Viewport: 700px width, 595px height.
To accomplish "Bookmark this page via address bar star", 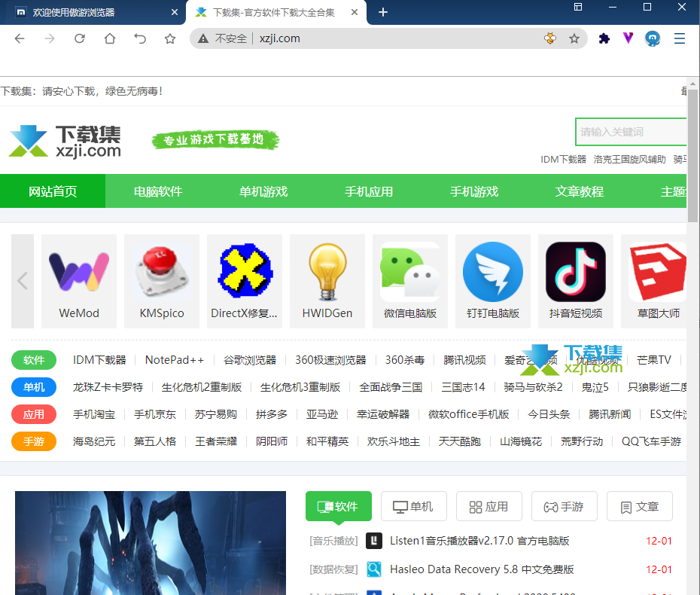I will pos(574,39).
